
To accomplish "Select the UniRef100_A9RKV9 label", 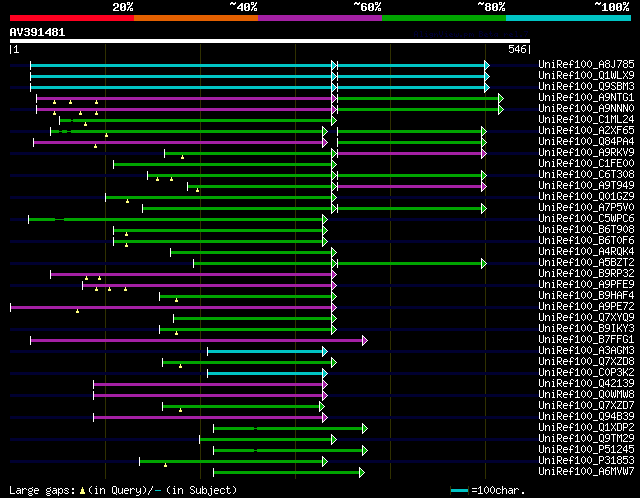I will (x=586, y=153).
